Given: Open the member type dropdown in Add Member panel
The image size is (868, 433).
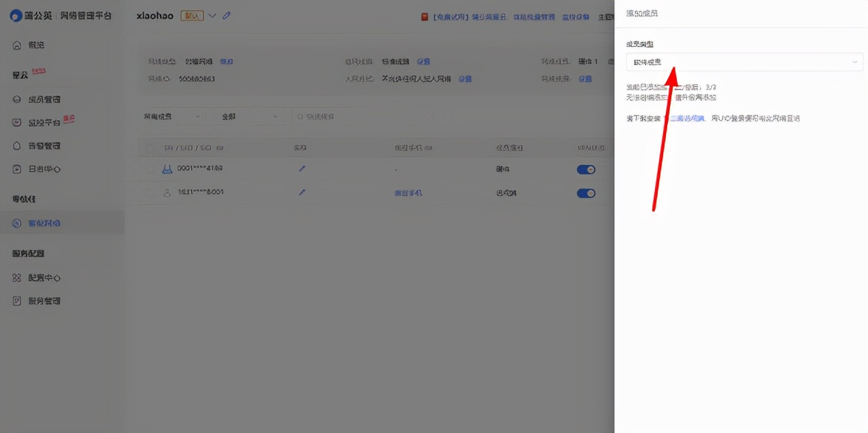Looking at the screenshot, I should (x=744, y=62).
